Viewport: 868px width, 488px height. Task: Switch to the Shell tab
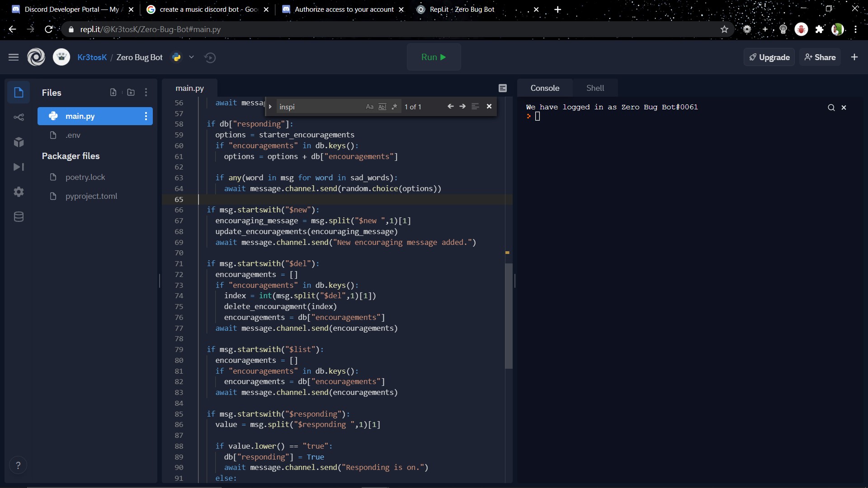tap(594, 88)
